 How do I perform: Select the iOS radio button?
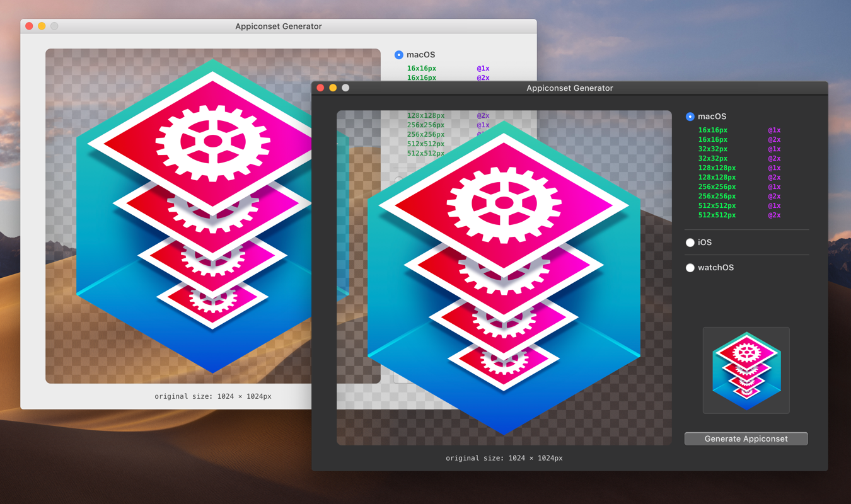690,242
